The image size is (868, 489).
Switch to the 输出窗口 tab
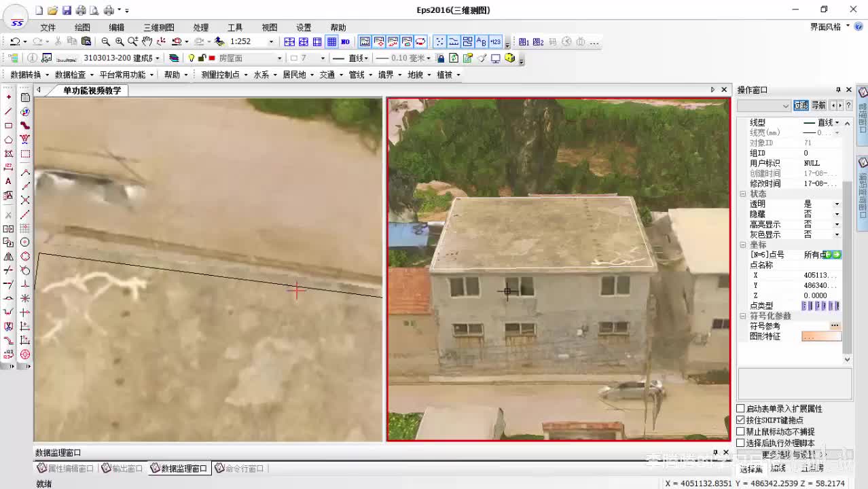[x=122, y=469]
